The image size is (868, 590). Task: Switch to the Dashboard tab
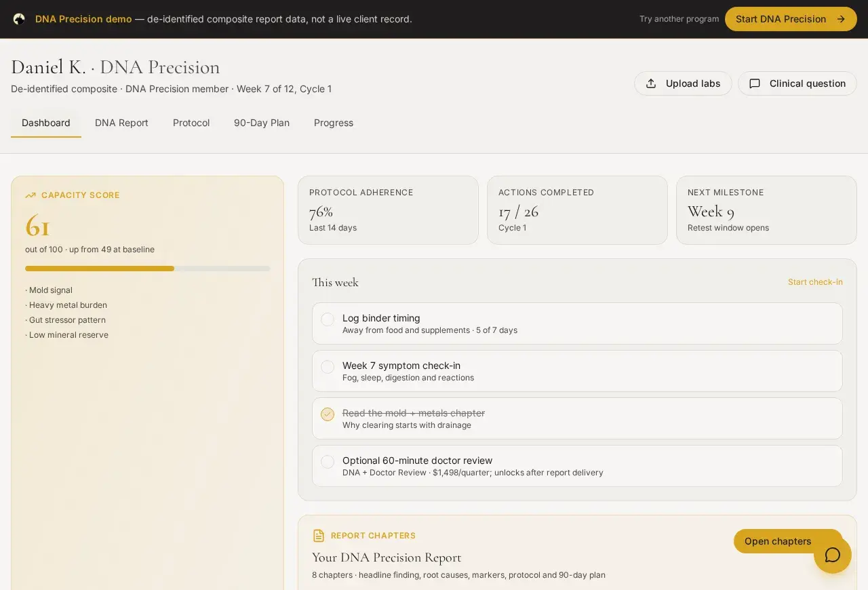click(46, 123)
